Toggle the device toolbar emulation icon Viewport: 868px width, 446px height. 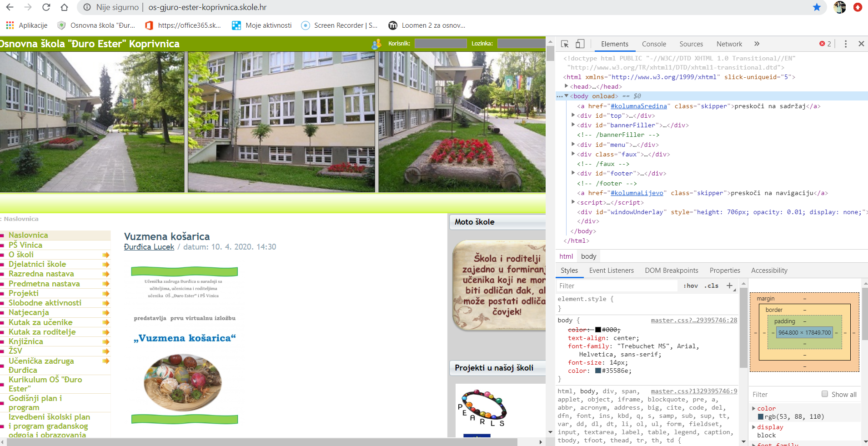pos(579,44)
